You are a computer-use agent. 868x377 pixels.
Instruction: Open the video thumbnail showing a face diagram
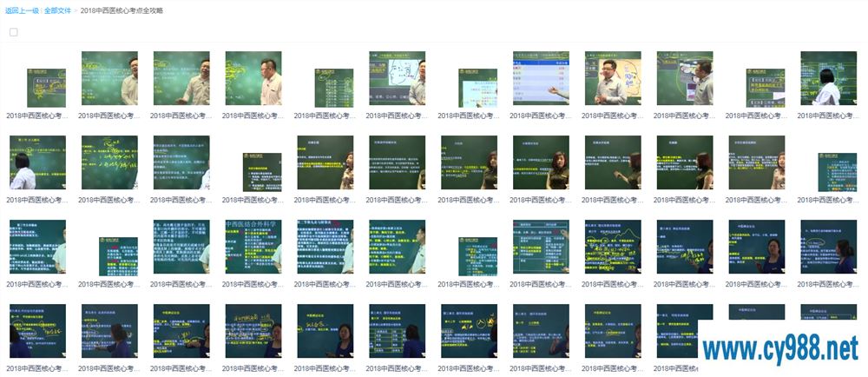(398, 78)
